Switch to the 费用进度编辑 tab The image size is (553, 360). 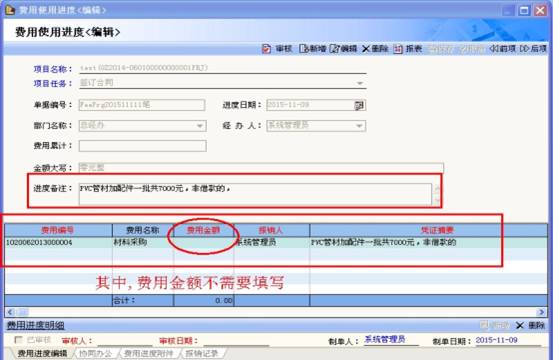click(x=42, y=354)
